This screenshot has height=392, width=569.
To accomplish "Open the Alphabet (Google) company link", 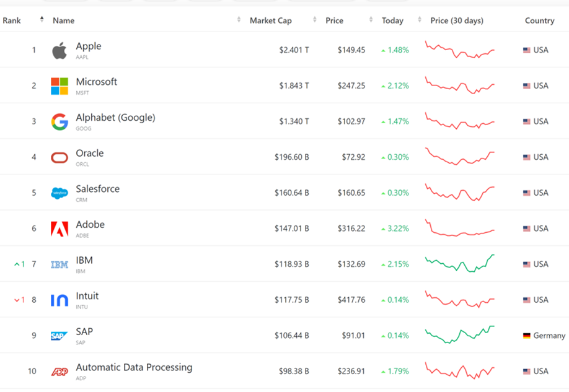I will (115, 118).
